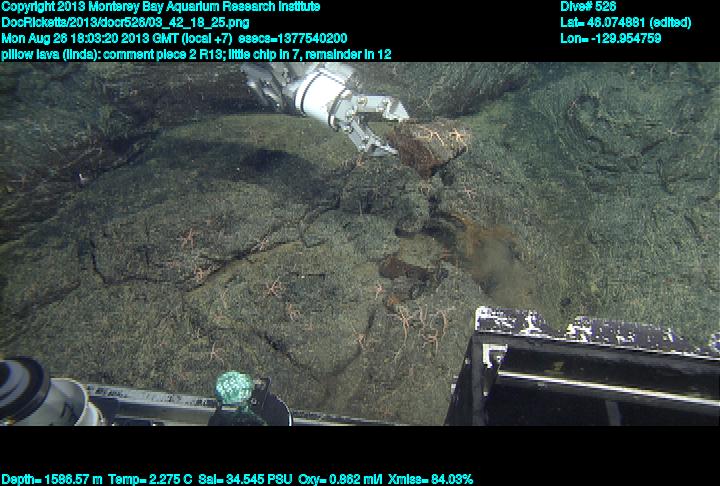Click the 'Dive# 528' label
720x486 pixels.
(x=588, y=7)
